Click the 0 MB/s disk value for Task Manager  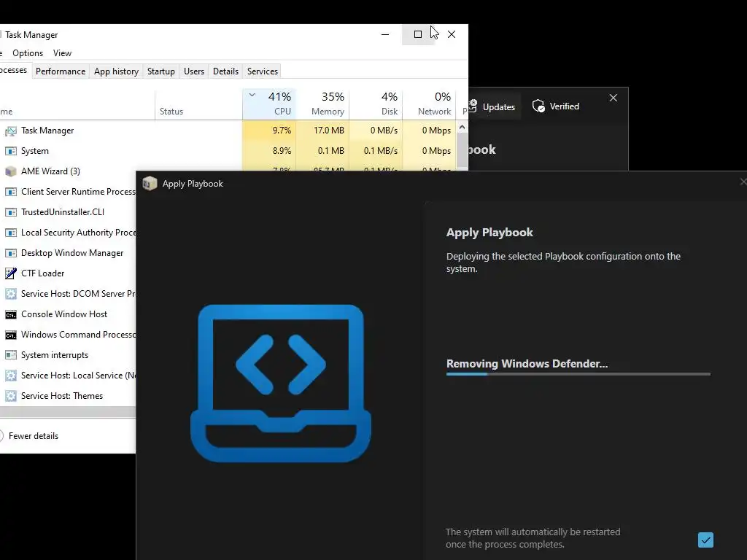(384, 131)
